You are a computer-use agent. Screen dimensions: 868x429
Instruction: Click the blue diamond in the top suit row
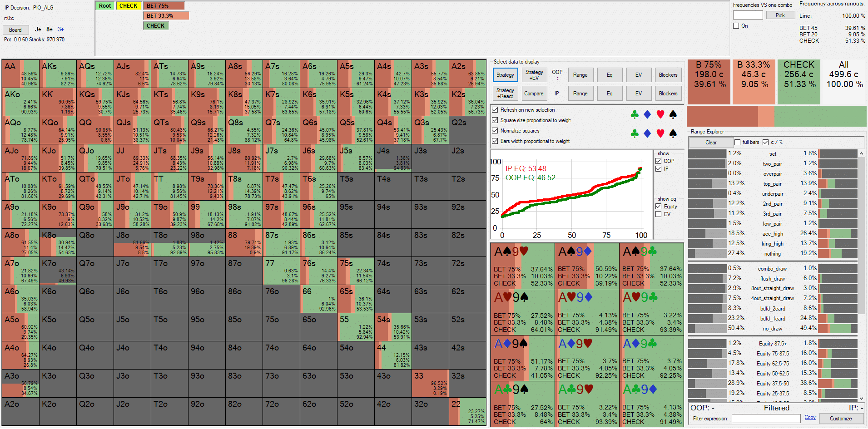pos(647,115)
